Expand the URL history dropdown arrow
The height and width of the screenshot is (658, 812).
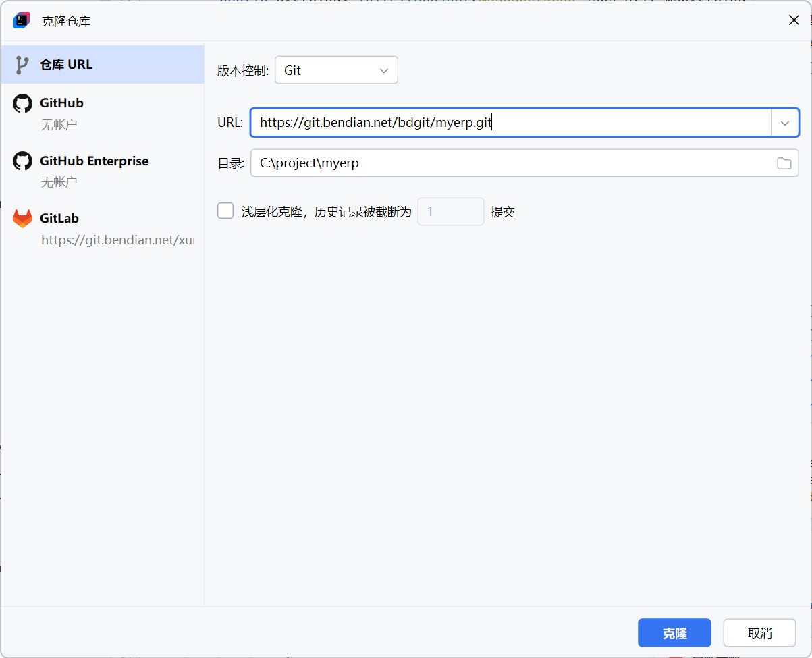pos(785,123)
